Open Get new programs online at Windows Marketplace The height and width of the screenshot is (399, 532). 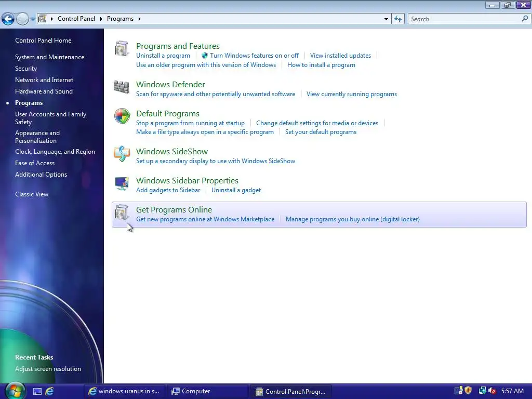click(205, 220)
